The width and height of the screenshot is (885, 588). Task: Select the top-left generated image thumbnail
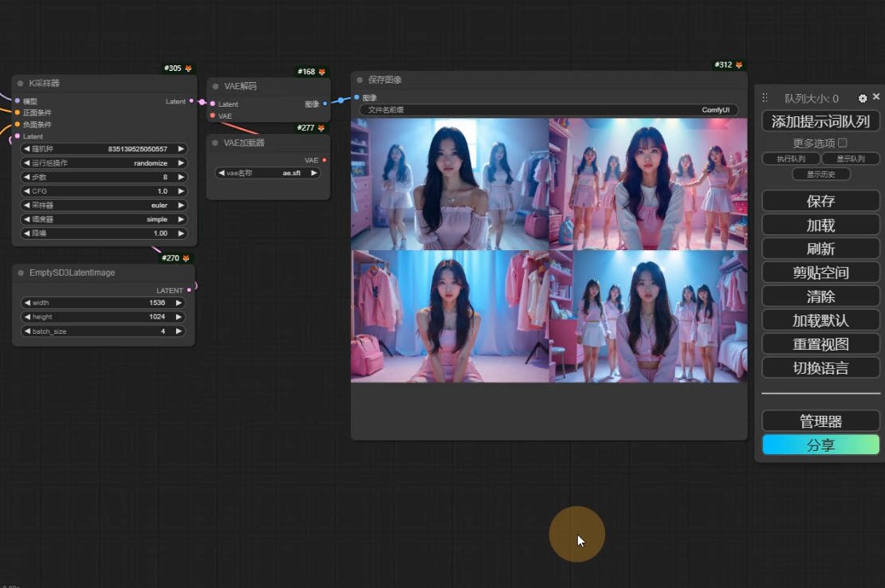450,184
